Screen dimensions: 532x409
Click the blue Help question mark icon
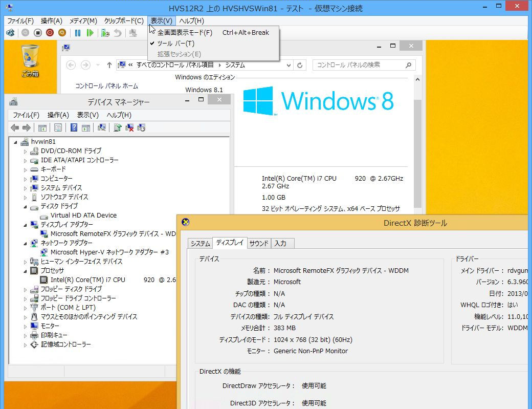click(x=74, y=127)
